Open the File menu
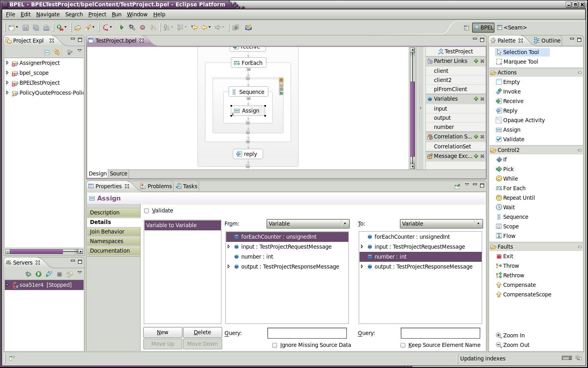Viewport: 588px width, 368px height. tap(10, 14)
